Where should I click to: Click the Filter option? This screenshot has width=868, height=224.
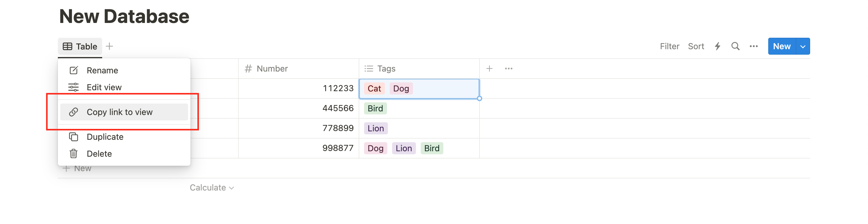point(669,46)
